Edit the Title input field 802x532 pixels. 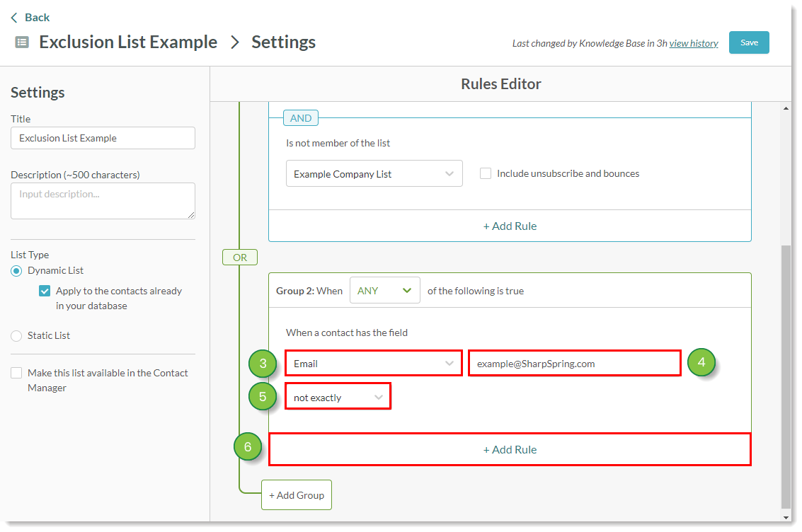click(103, 138)
